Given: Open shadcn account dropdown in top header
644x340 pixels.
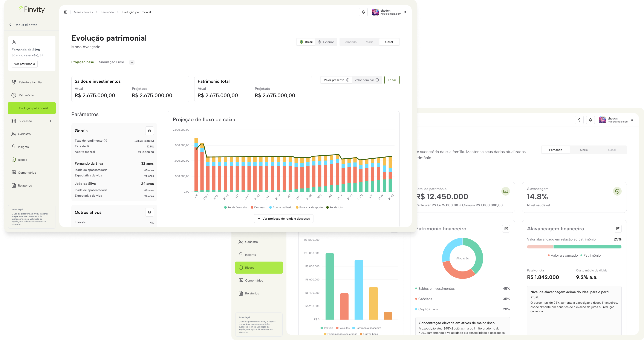Looking at the screenshot, I should click(389, 12).
